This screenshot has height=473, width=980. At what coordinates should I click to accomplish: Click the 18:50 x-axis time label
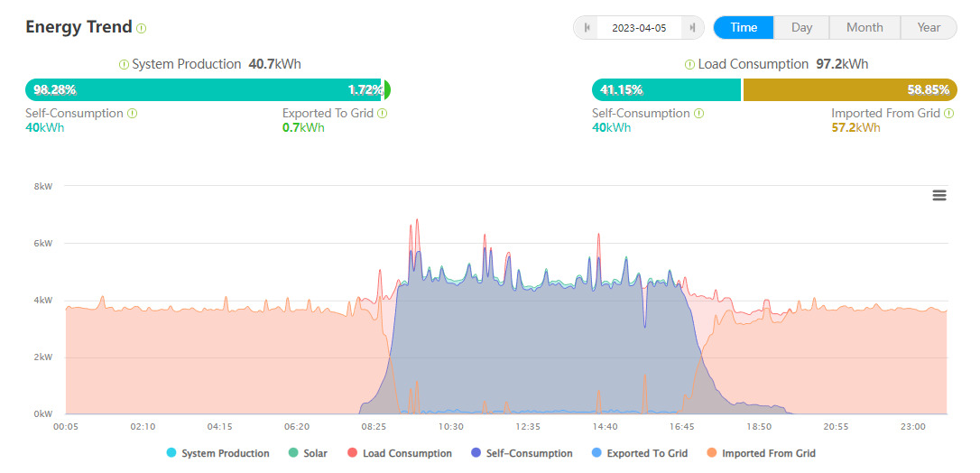tap(759, 427)
